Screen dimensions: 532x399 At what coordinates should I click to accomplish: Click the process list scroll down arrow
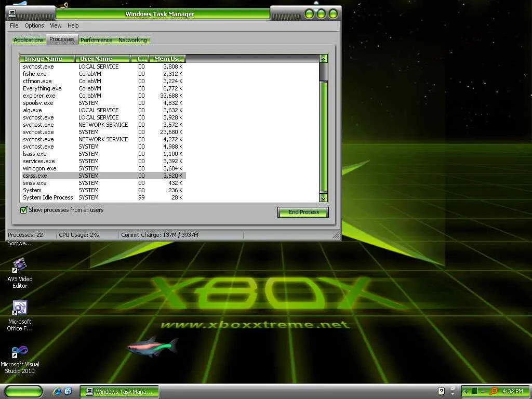323,198
